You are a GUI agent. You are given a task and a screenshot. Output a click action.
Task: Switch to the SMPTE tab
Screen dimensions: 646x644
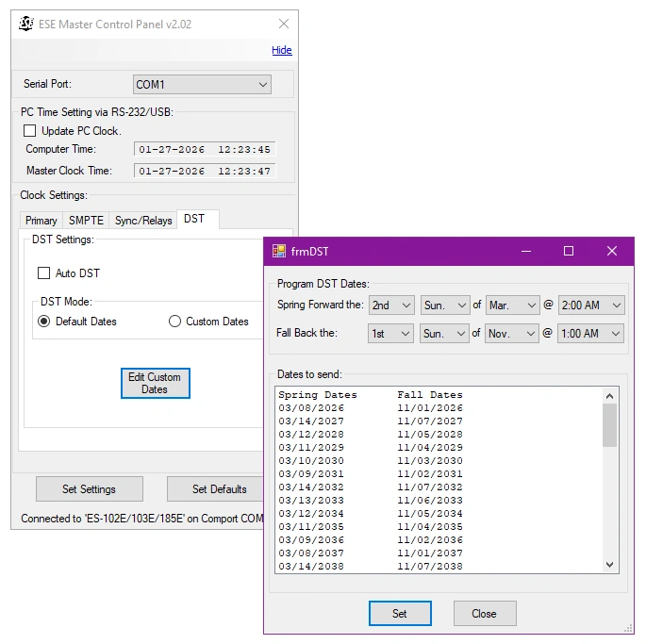pyautogui.click(x=86, y=221)
